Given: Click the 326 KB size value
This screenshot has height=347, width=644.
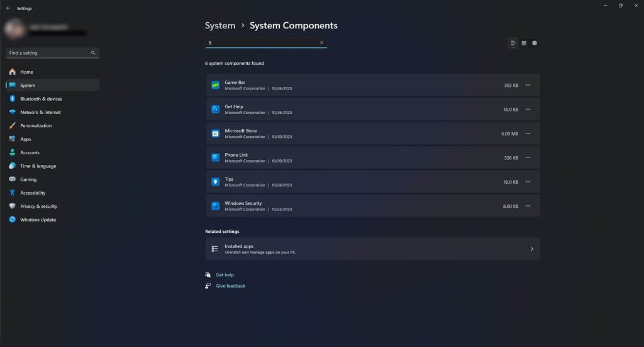Looking at the screenshot, I should [x=511, y=158].
